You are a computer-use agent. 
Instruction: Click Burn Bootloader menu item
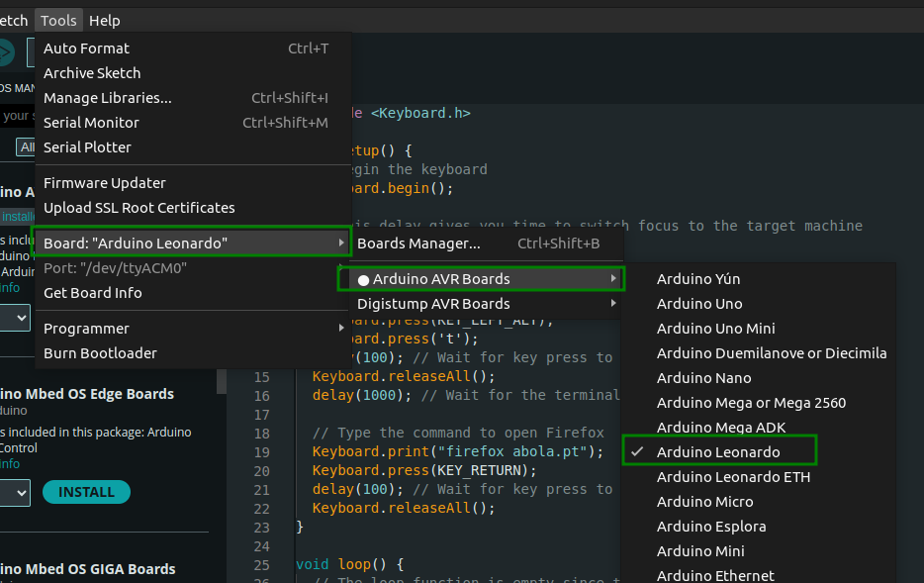[100, 353]
